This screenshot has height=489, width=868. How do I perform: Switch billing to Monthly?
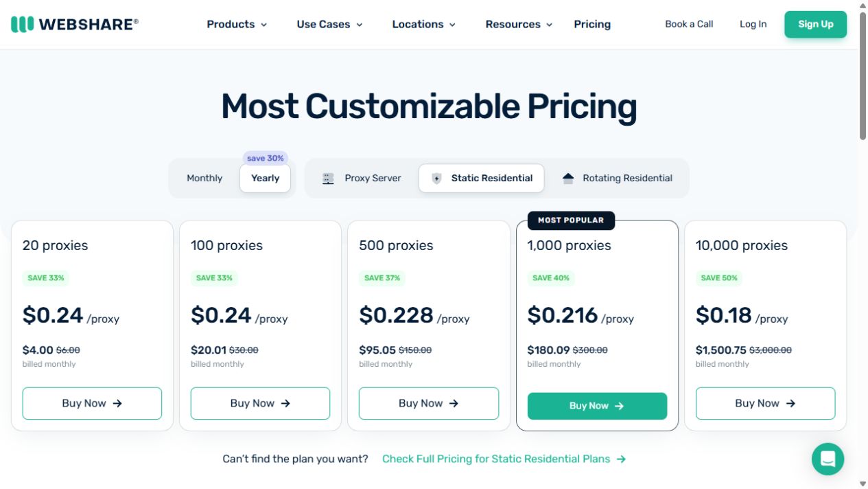204,178
